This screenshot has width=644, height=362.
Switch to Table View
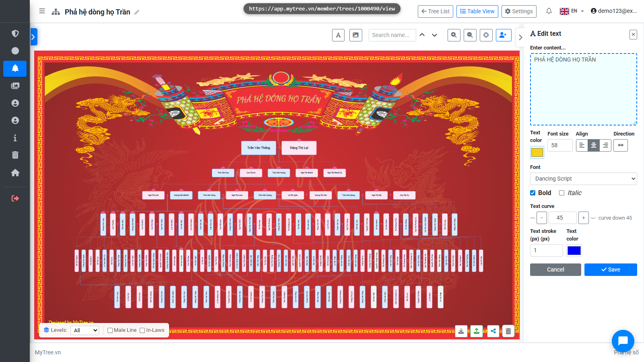477,11
